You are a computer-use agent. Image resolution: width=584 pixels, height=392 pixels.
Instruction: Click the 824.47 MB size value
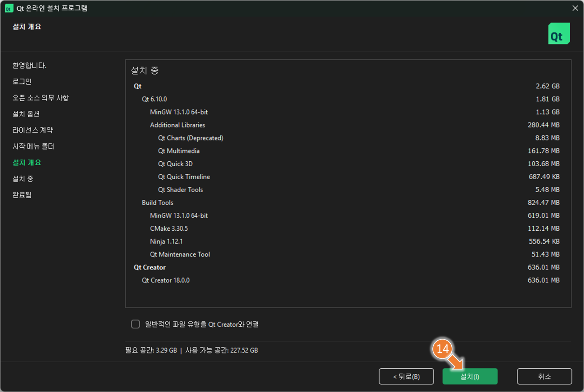point(543,202)
